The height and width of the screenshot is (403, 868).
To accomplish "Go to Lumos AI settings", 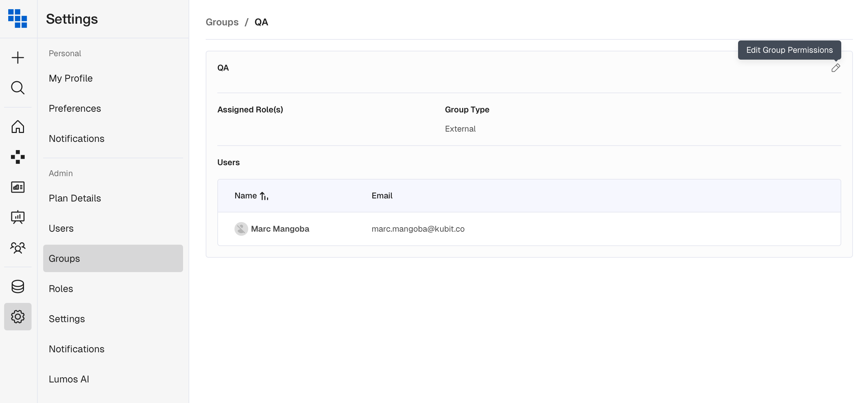I will coord(69,379).
